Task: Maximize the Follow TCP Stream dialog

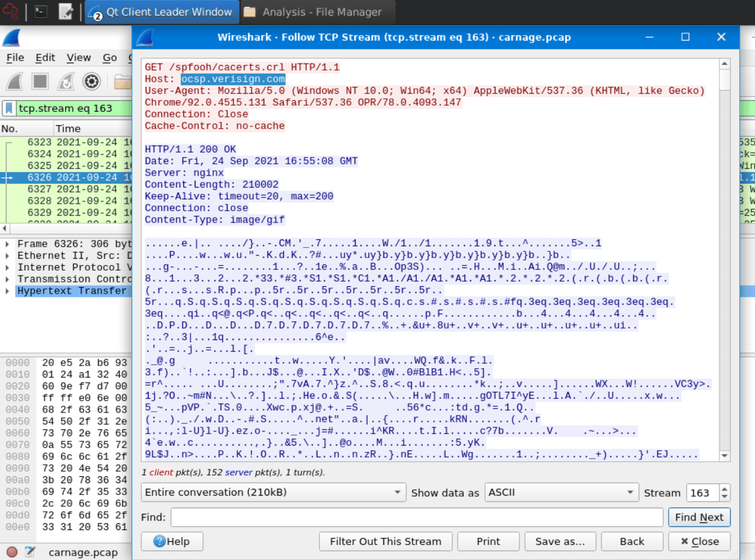Action: 686,37
